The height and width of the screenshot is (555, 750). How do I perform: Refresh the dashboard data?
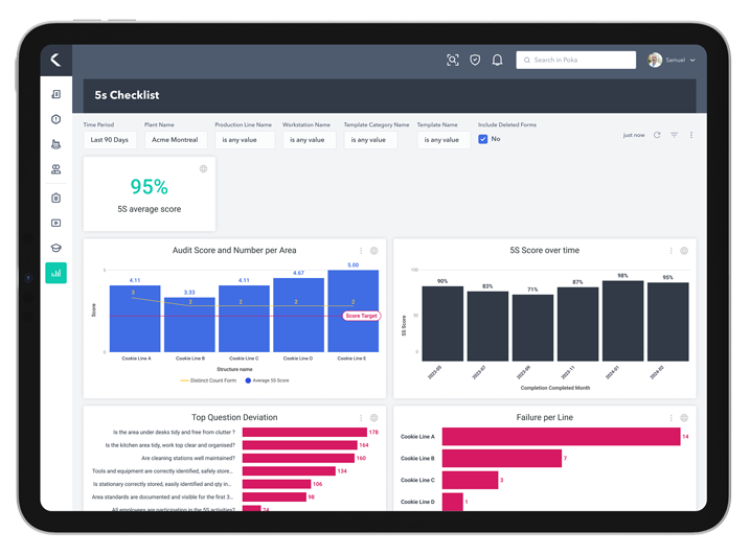pos(657,135)
